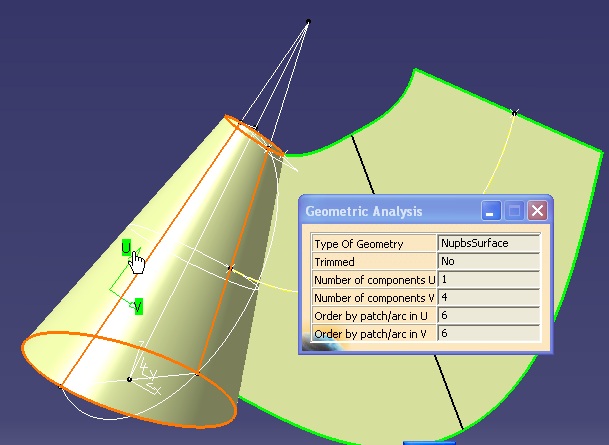This screenshot has width=609, height=445.
Task: Select Number of components U value
Action: 489,279
